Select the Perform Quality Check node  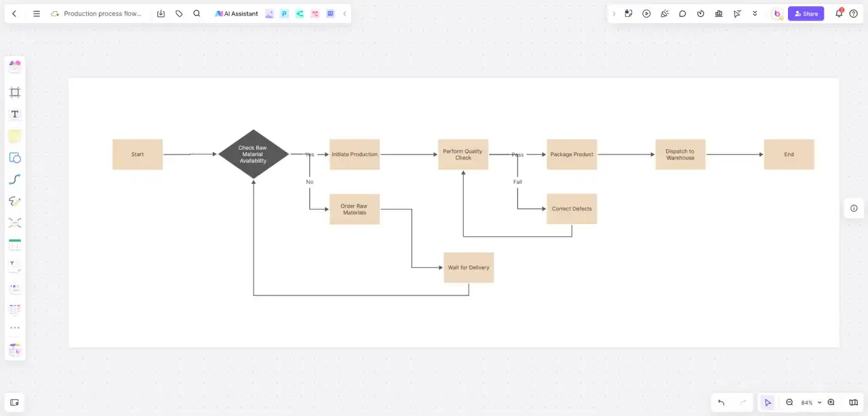pos(463,154)
